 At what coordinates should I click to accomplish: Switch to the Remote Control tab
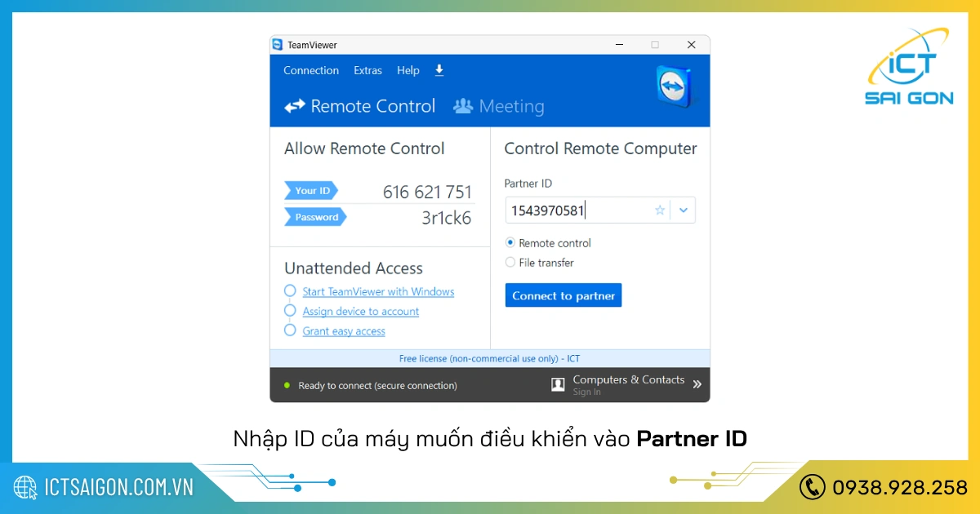tap(359, 106)
